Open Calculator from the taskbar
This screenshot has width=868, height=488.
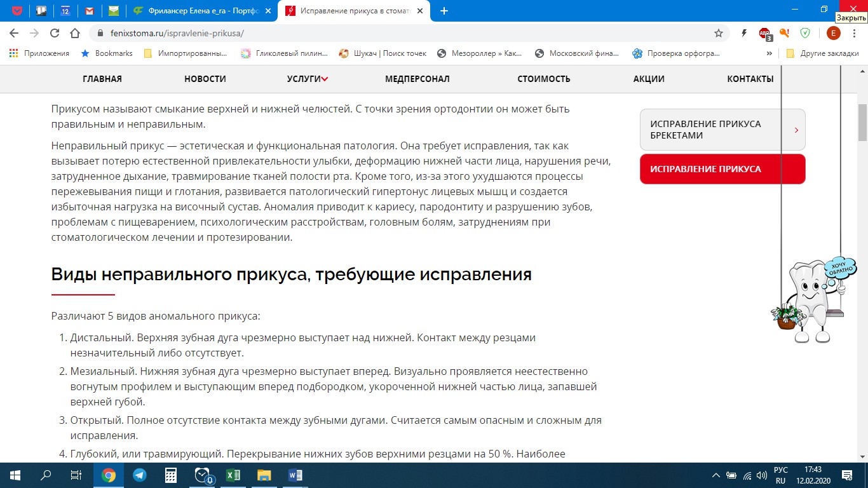pos(171,475)
